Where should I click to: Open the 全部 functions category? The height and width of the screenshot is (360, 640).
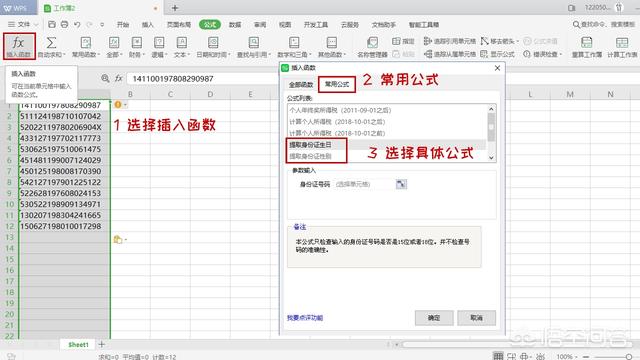click(114, 46)
